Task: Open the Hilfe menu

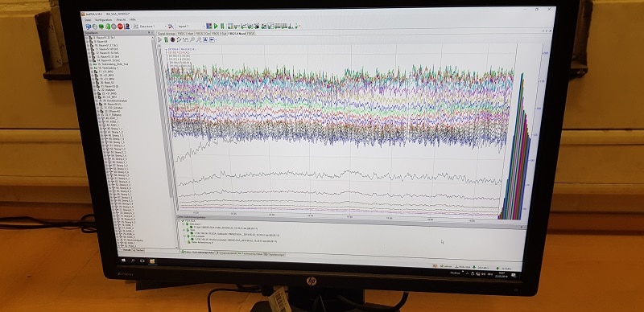Action: [x=132, y=19]
